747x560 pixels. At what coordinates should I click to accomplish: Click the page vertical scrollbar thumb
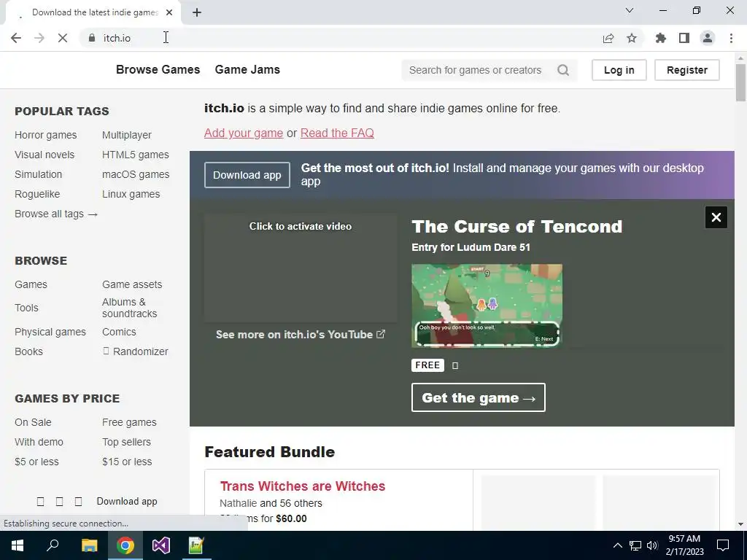click(x=740, y=82)
